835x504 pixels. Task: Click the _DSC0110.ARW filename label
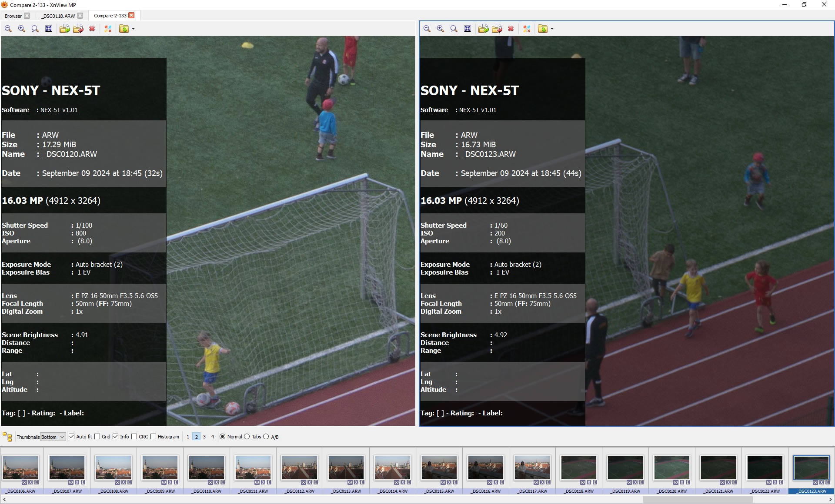click(207, 491)
